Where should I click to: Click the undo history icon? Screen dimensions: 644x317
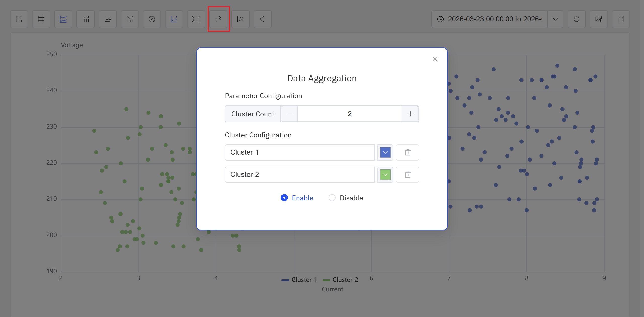[152, 19]
